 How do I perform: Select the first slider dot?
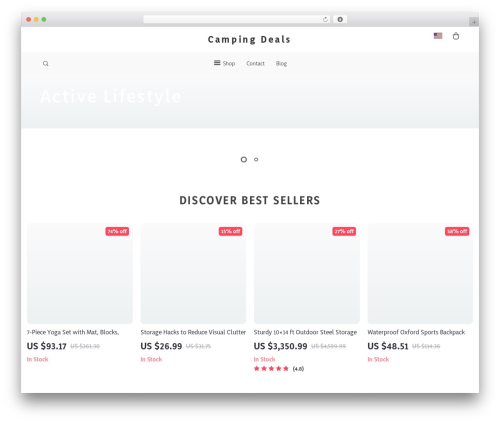[244, 160]
